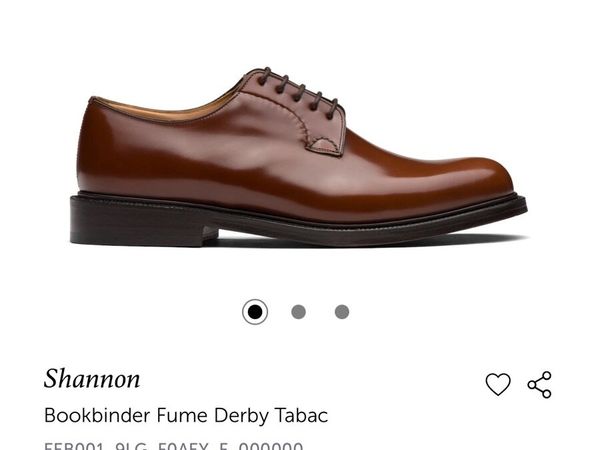Open the brown derby shoe product photo
Screen dimensions: 600x450
click(298, 157)
